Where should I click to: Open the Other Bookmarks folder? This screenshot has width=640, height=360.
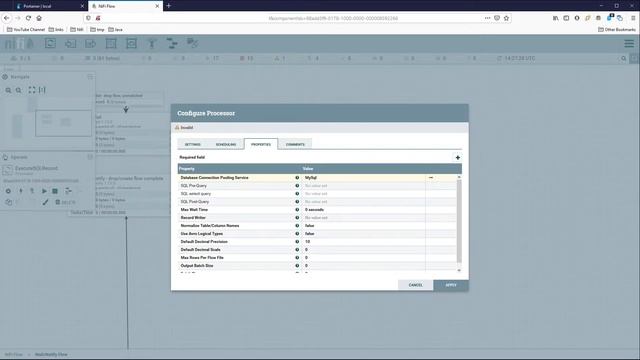tap(617, 29)
